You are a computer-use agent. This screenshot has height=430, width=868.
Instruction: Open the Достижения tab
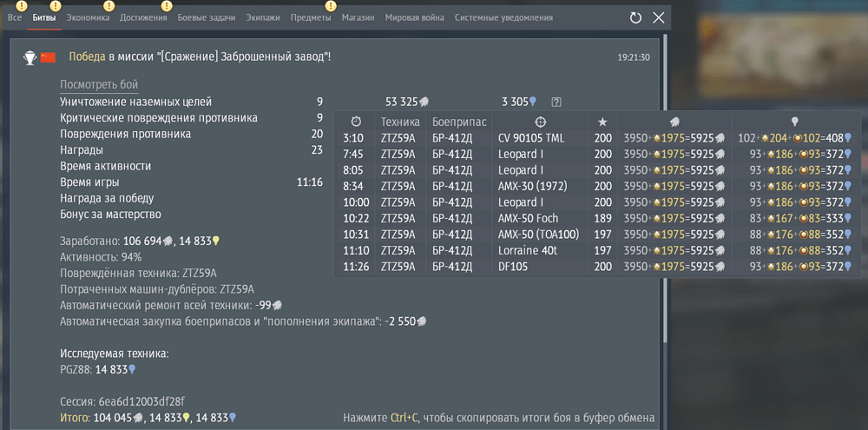point(143,17)
